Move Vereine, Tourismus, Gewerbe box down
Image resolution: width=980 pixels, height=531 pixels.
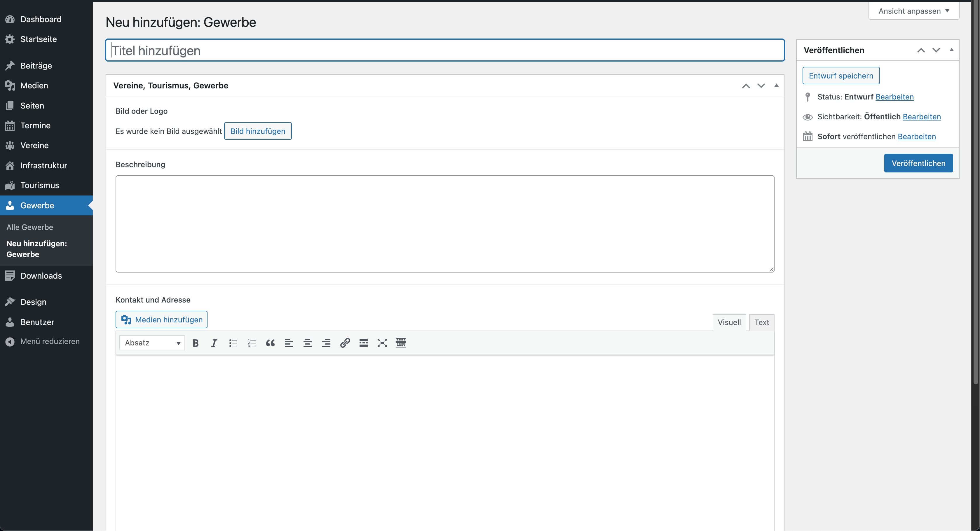click(761, 85)
